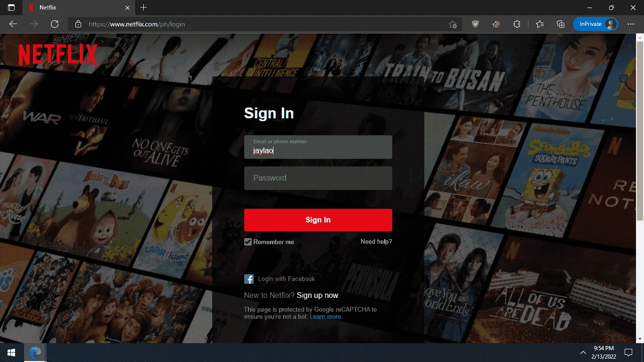Open Edge Settings and more menu
This screenshot has width=644, height=362.
(631, 24)
